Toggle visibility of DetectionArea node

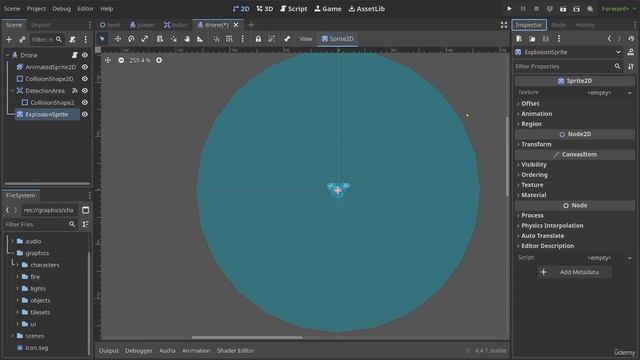coord(85,91)
